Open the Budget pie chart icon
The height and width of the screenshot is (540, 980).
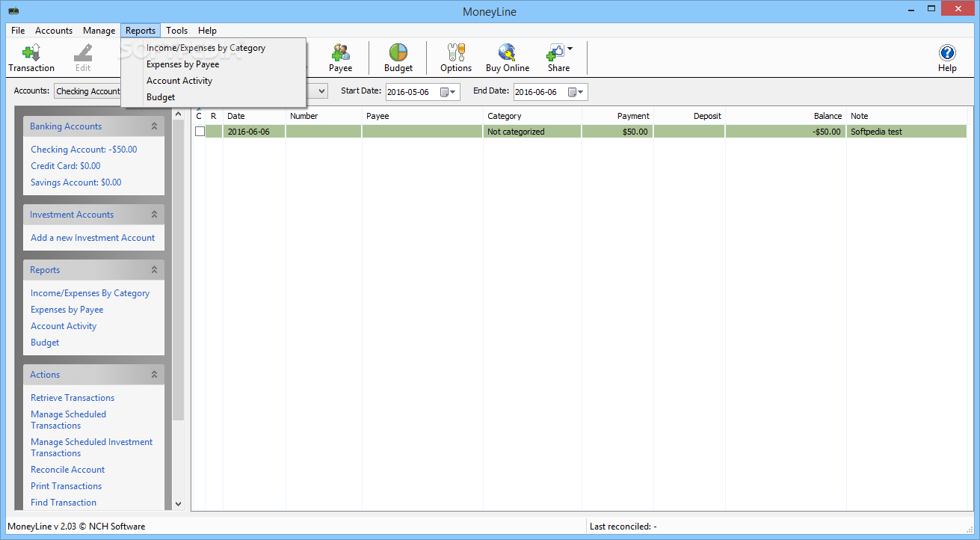[398, 52]
